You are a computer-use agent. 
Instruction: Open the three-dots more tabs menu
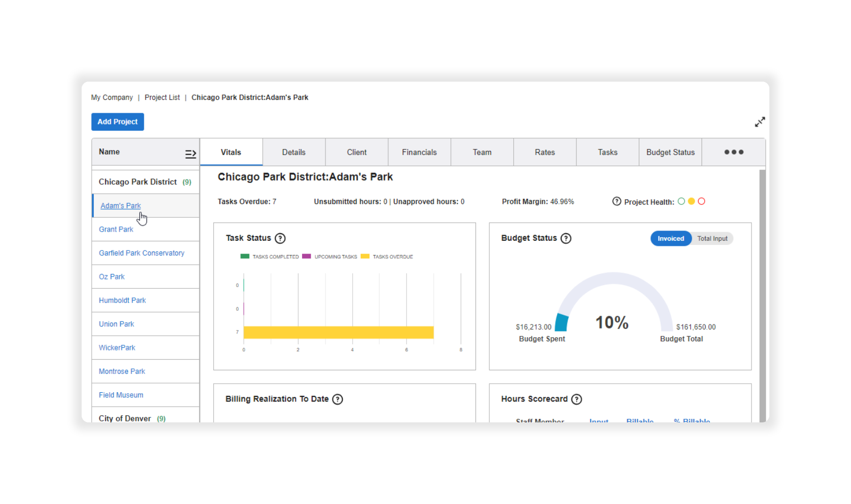[734, 152]
